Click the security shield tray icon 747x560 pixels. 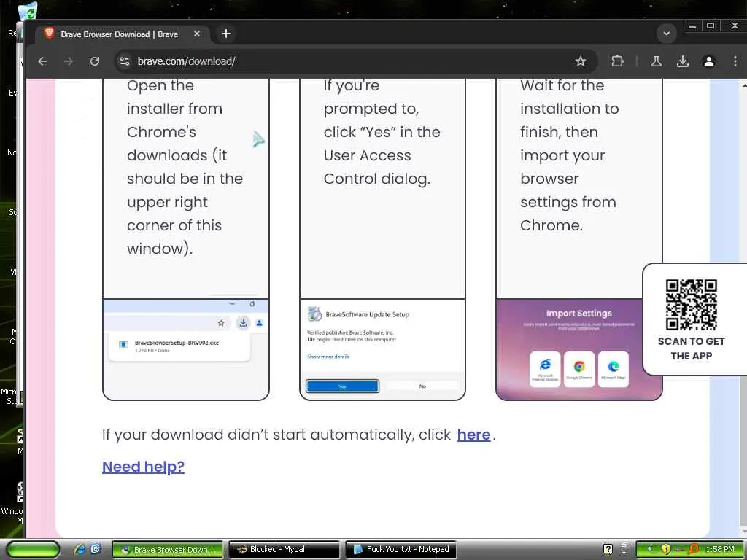coord(666,550)
